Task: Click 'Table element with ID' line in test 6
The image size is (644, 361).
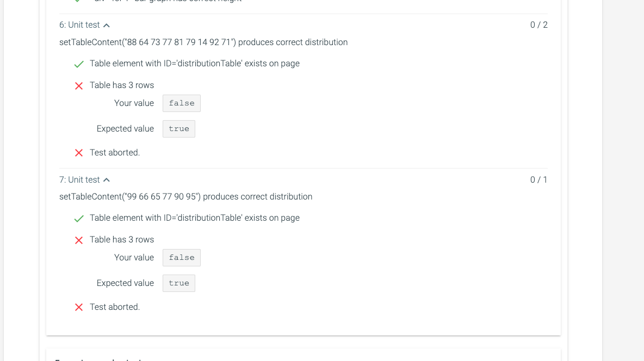Action: pyautogui.click(x=195, y=64)
